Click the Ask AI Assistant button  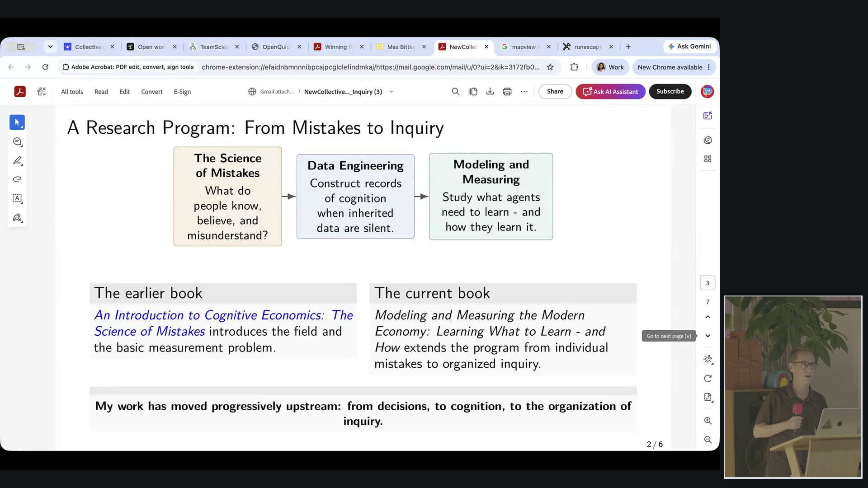(x=610, y=91)
